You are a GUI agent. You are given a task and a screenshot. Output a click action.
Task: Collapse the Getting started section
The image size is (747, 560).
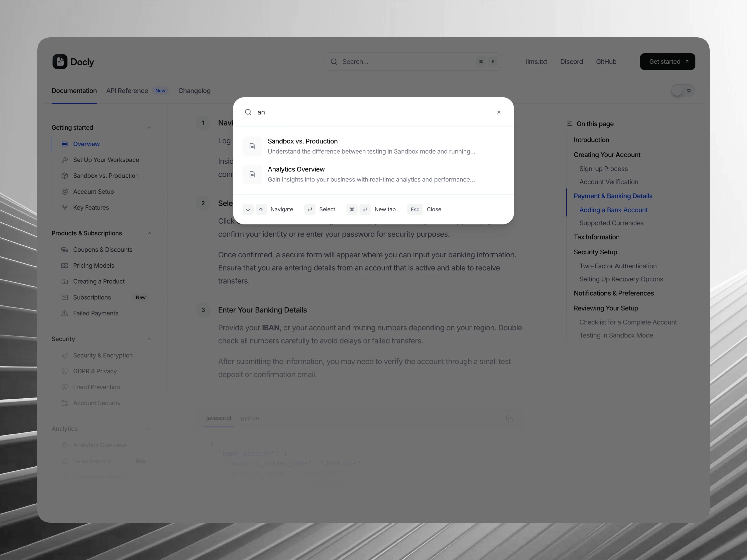[x=149, y=128]
